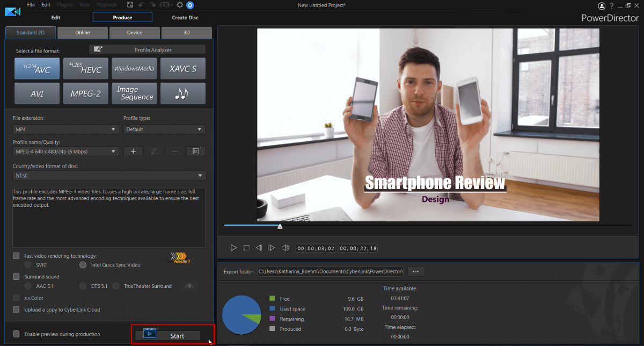Screen dimensions: 644x346
Task: Play the preview video
Action: 233,248
